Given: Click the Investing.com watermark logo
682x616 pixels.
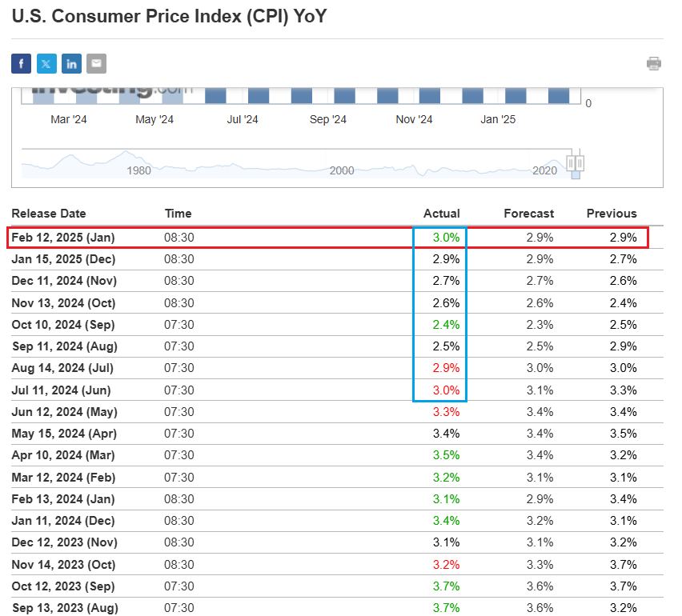Looking at the screenshot, I should point(112,90).
